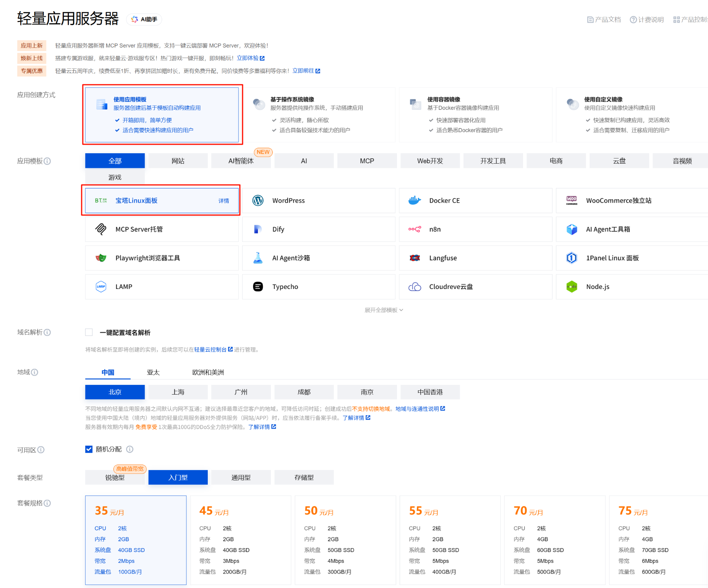Click the AI Agent沙箱 flask icon

258,258
